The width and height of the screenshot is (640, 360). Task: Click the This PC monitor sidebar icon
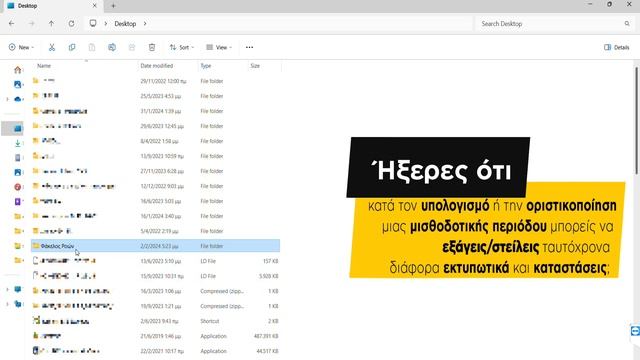click(x=18, y=289)
